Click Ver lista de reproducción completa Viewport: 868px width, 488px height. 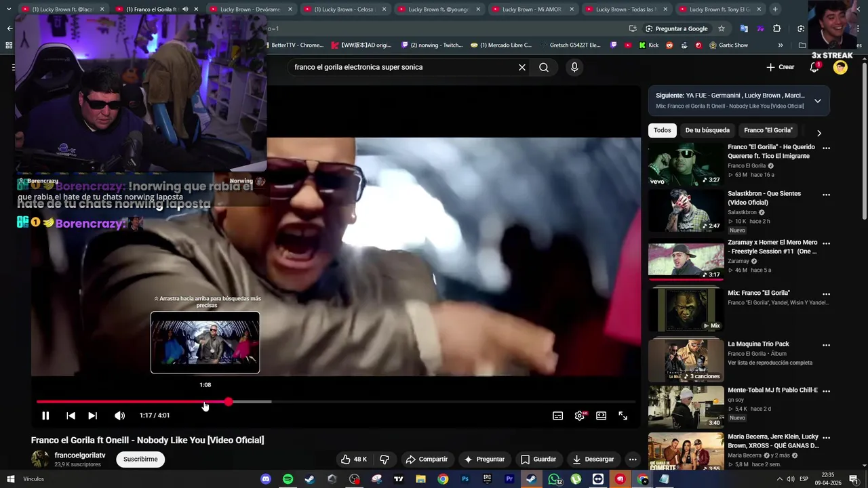pyautogui.click(x=770, y=363)
